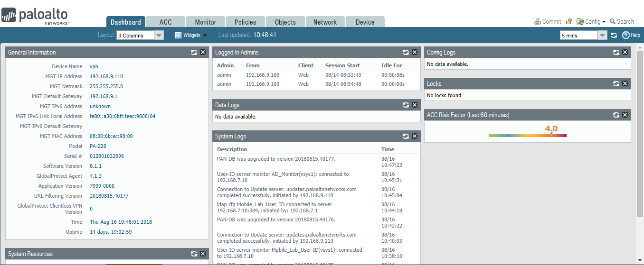Viewport: 644px width, 265px height.
Task: Refresh the Config Logs widget
Action: [x=616, y=53]
